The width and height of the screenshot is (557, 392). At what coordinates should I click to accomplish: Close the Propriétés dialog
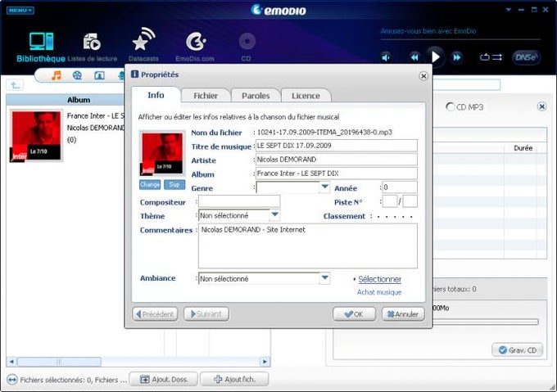coord(423,76)
